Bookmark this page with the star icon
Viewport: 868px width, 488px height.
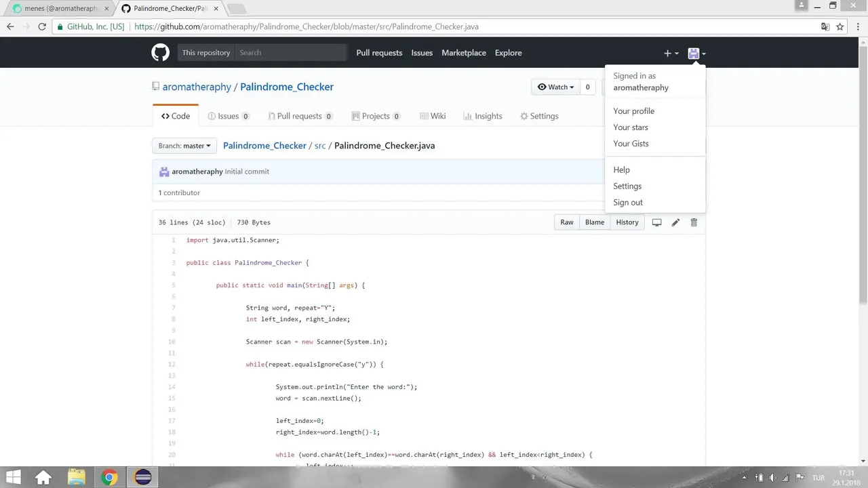click(x=840, y=27)
